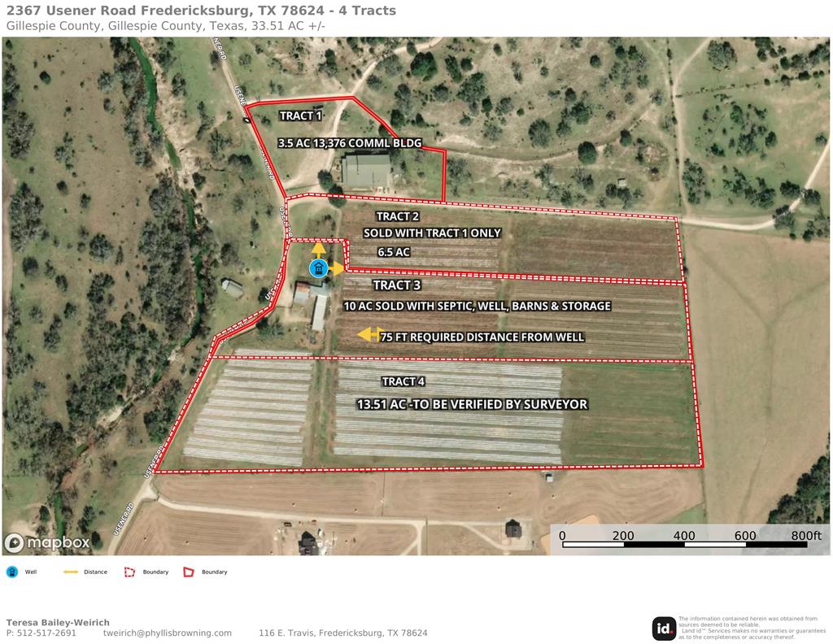Click the 3.5 AC COMML BLDG label
The image size is (833, 644).
click(350, 143)
